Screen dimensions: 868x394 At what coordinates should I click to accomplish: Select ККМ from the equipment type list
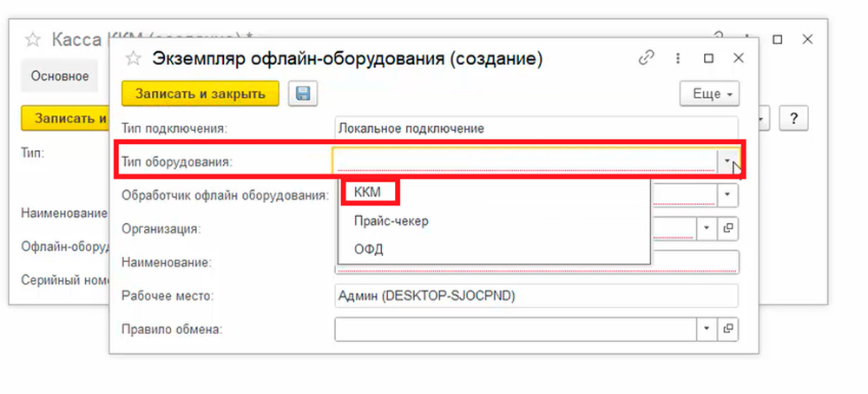[369, 193]
